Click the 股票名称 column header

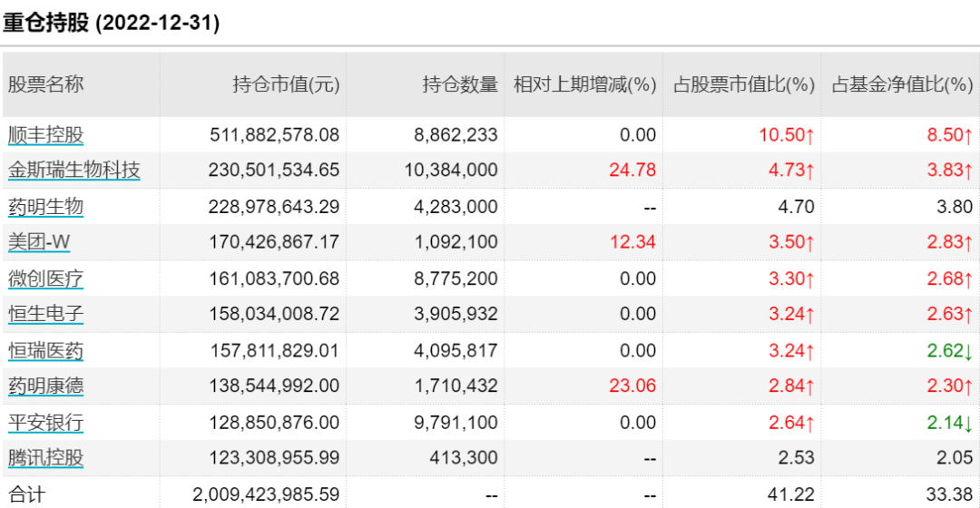point(45,83)
